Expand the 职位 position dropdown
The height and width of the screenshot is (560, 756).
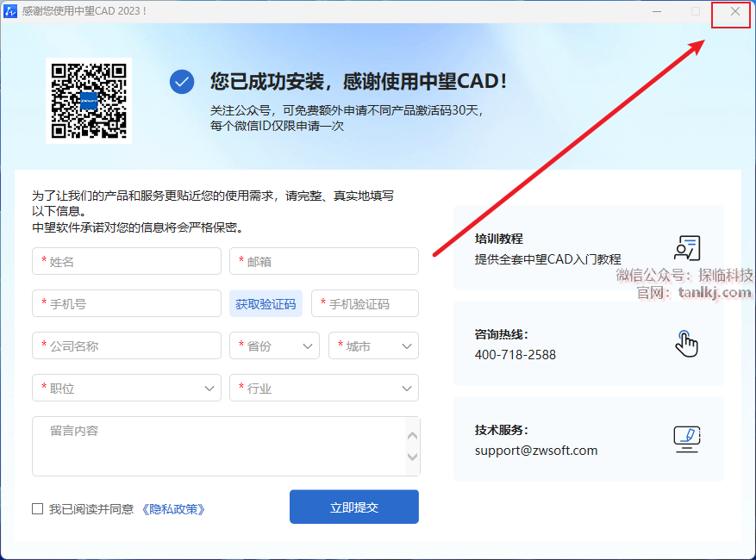click(x=127, y=388)
